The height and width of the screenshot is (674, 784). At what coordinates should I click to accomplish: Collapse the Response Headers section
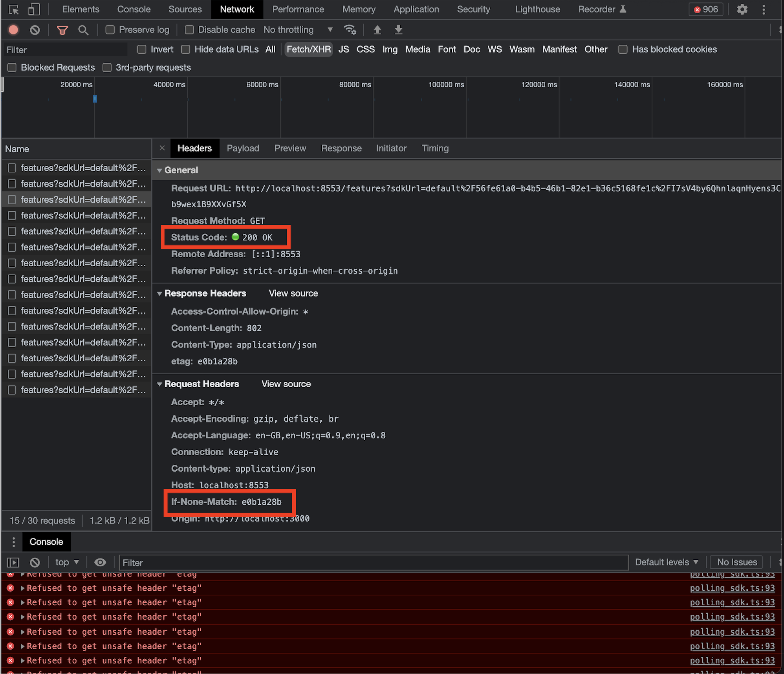159,293
